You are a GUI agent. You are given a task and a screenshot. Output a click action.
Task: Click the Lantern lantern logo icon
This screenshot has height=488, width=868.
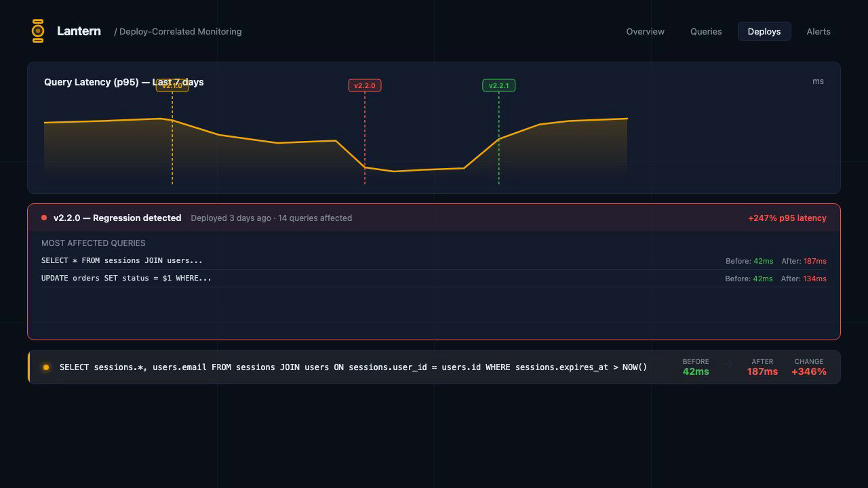coord(38,30)
